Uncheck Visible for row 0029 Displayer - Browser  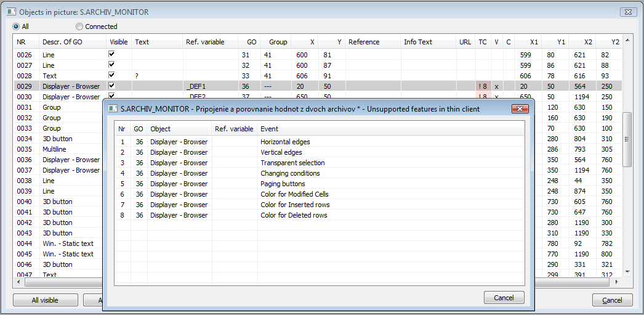(x=111, y=86)
